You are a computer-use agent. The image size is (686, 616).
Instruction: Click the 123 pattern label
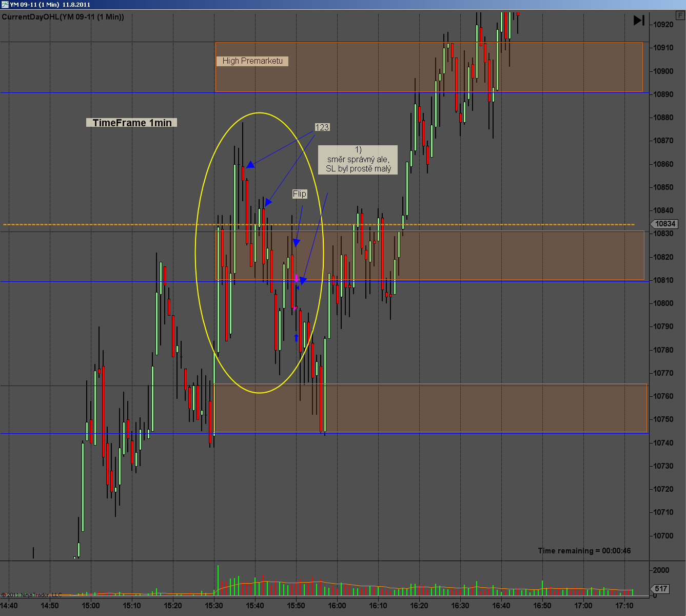click(322, 127)
